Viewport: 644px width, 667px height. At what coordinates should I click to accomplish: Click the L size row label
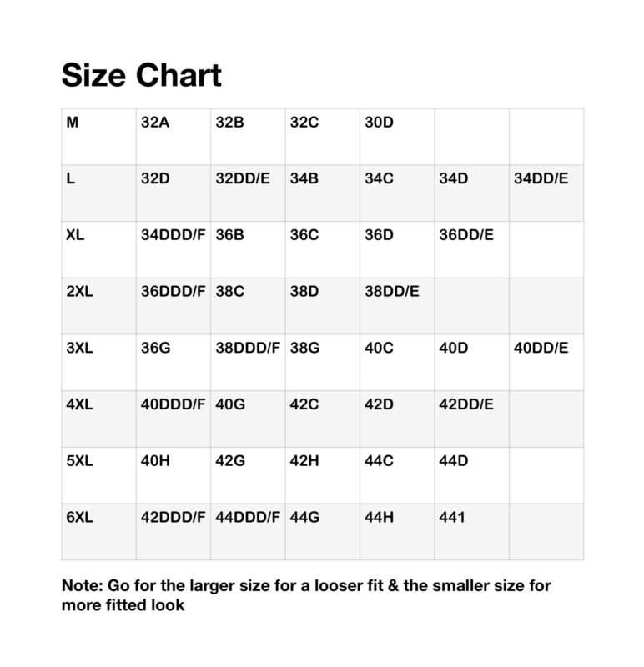click(x=70, y=178)
